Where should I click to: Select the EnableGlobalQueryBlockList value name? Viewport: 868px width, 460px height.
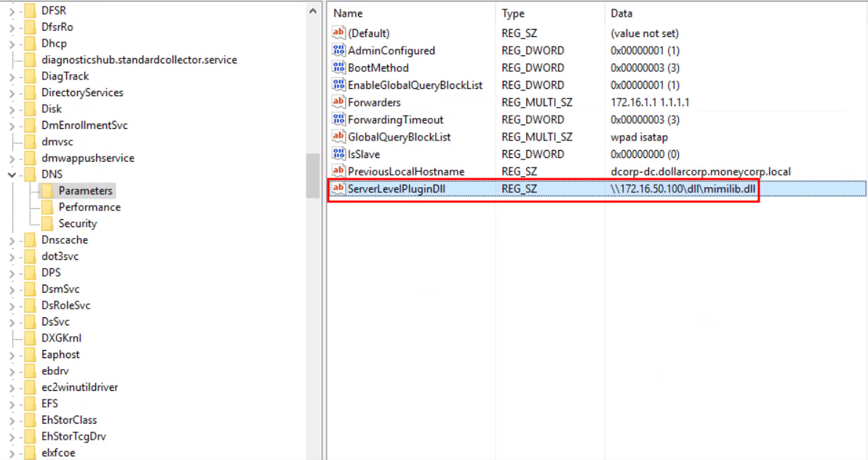click(x=415, y=85)
